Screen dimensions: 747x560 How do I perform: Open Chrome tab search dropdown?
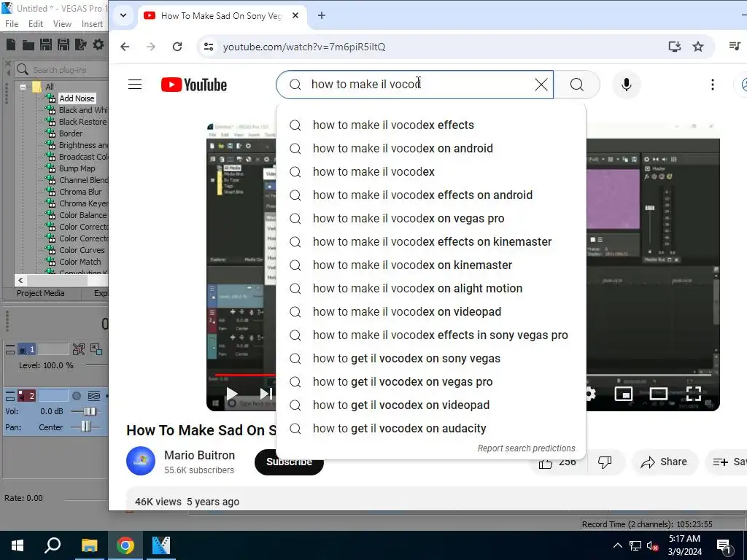click(123, 15)
